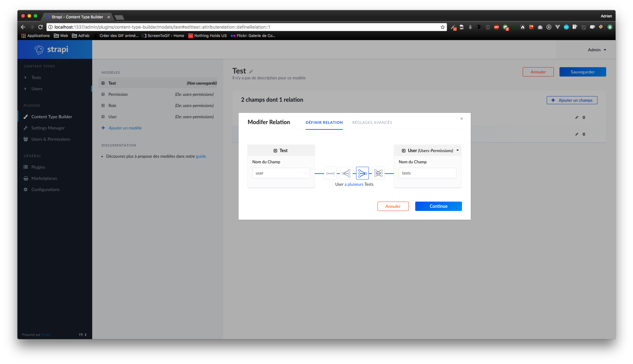Click the guide link under Documentation
This screenshot has height=364, width=633.
(x=201, y=156)
